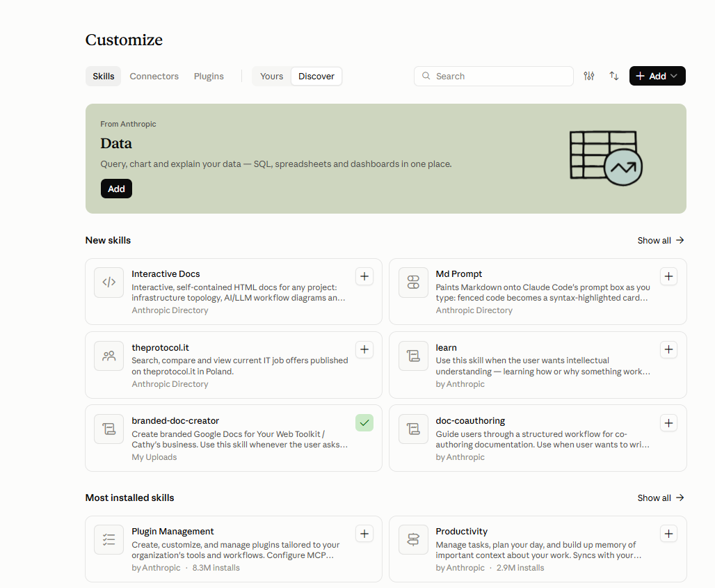
Task: Click the learn skill scroll icon
Action: (413, 356)
